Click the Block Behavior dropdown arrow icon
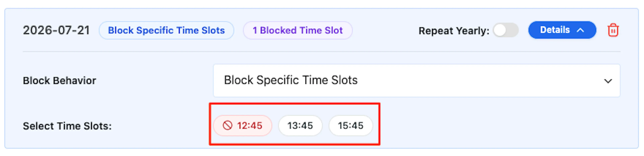 tap(608, 81)
